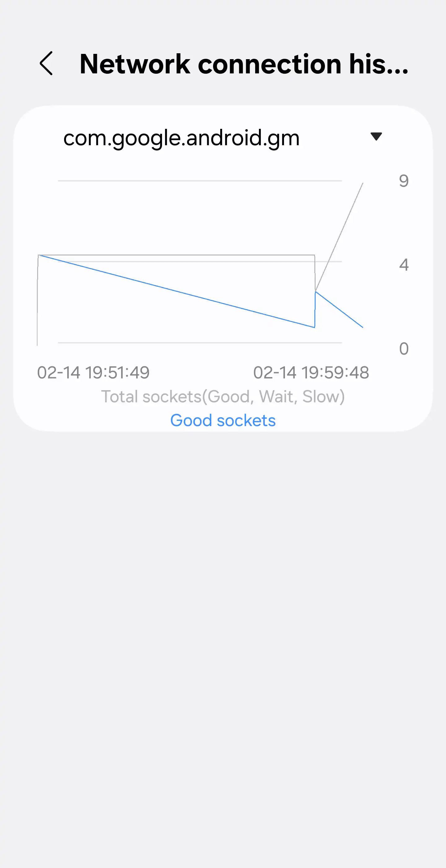Tap the gray line's peak near 9
446x868 pixels.
pos(362,184)
